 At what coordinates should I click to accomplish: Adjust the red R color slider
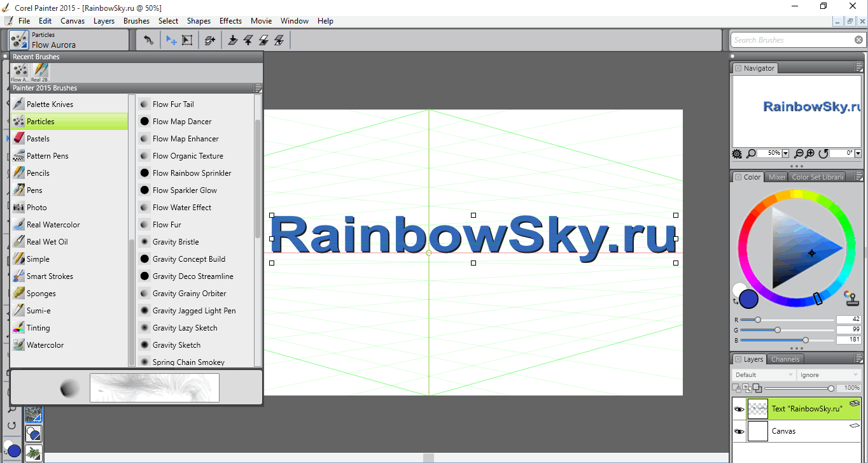tap(787, 320)
